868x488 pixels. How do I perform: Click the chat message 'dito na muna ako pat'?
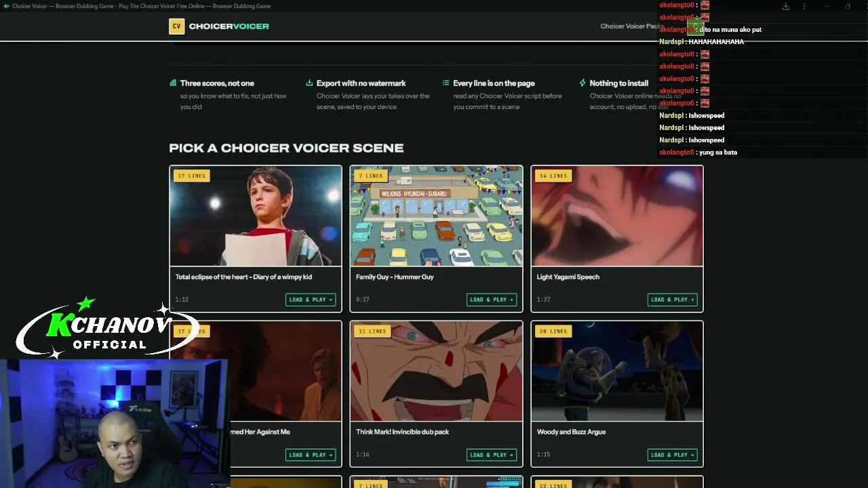(730, 30)
